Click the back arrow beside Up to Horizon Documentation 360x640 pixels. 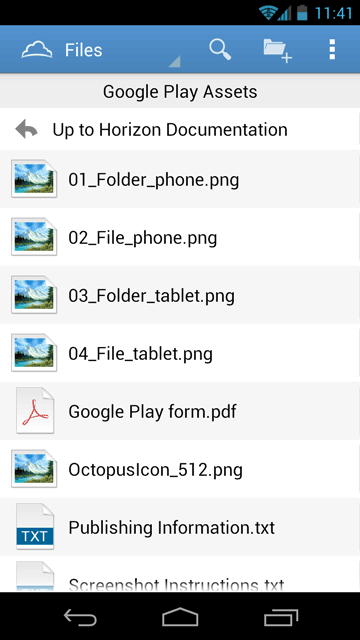pyautogui.click(x=27, y=129)
